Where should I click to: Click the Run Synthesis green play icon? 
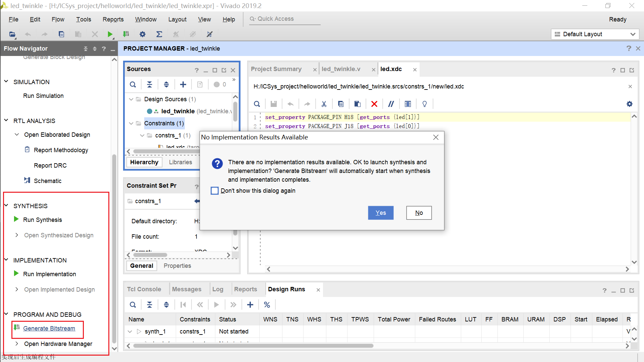click(x=16, y=219)
